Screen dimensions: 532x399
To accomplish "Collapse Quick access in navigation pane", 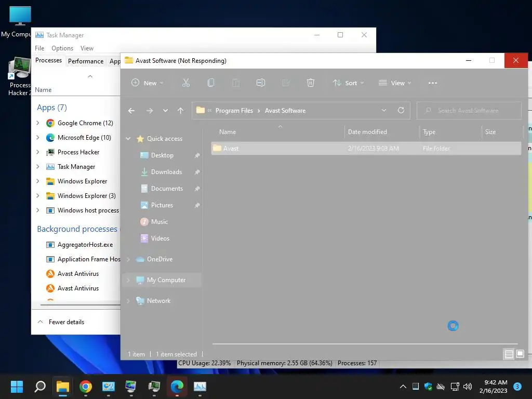I will [128, 138].
